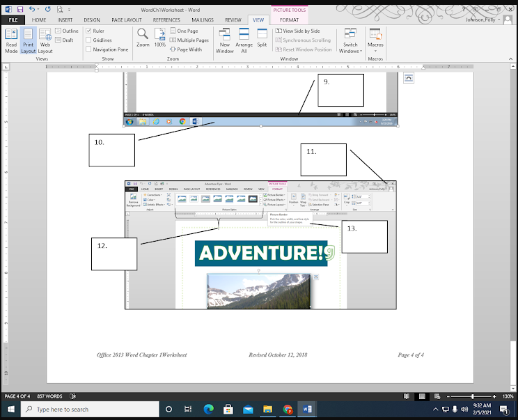Screen dimensions: 518x420
Task: Click the Multiple Pages button
Action: 189,40
